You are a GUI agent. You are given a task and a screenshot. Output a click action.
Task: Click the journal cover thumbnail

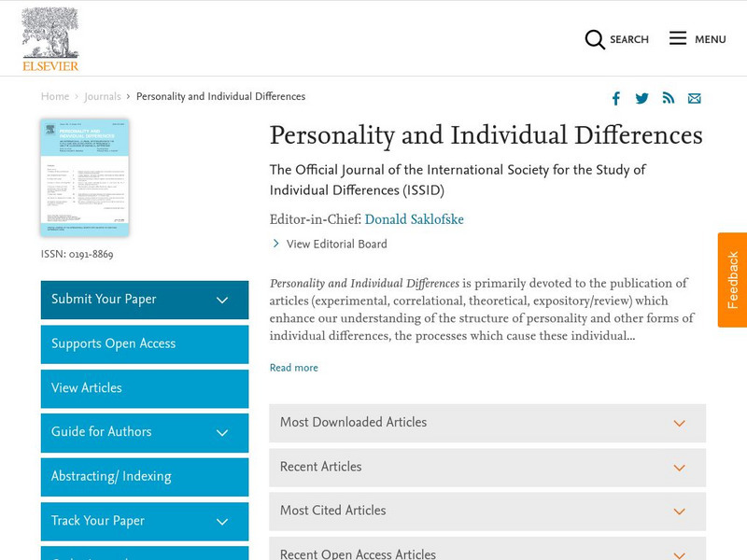pyautogui.click(x=85, y=177)
